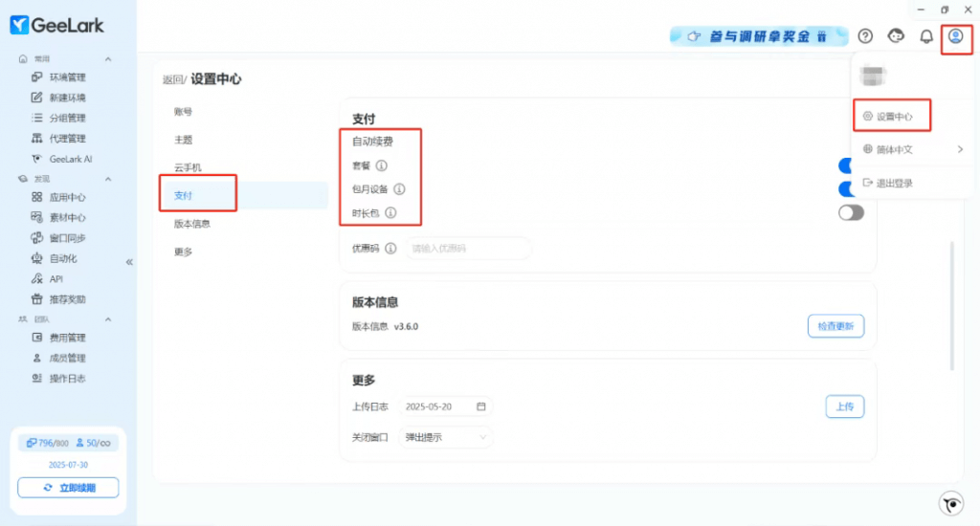Click the 检查更新 button

tap(835, 326)
